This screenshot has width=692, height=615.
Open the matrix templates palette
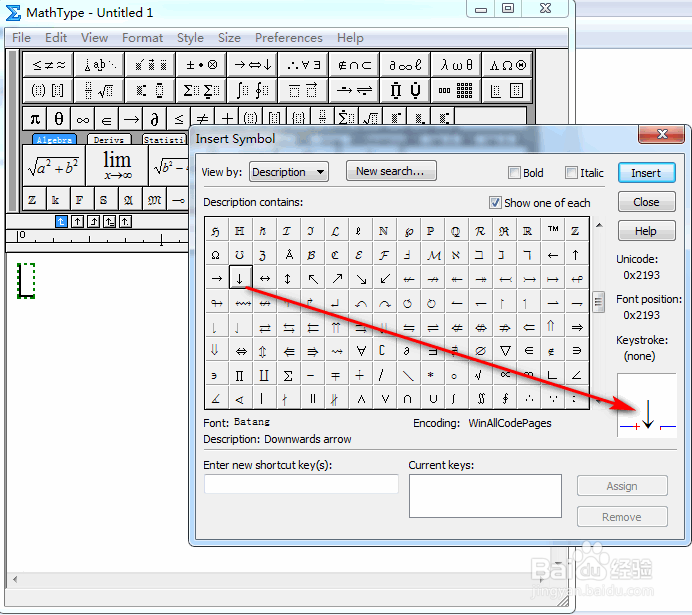(x=456, y=90)
